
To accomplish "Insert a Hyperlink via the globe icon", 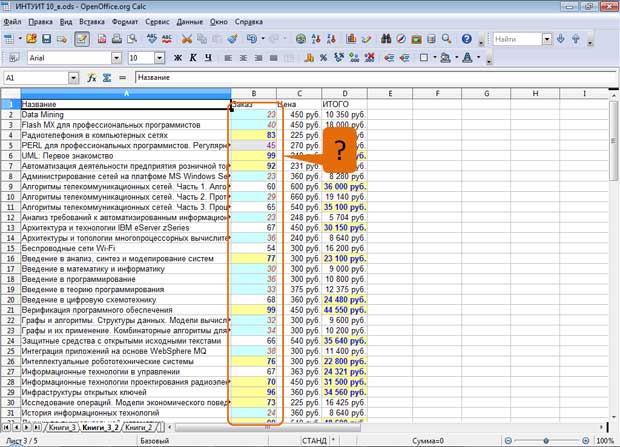I will pyautogui.click(x=301, y=39).
